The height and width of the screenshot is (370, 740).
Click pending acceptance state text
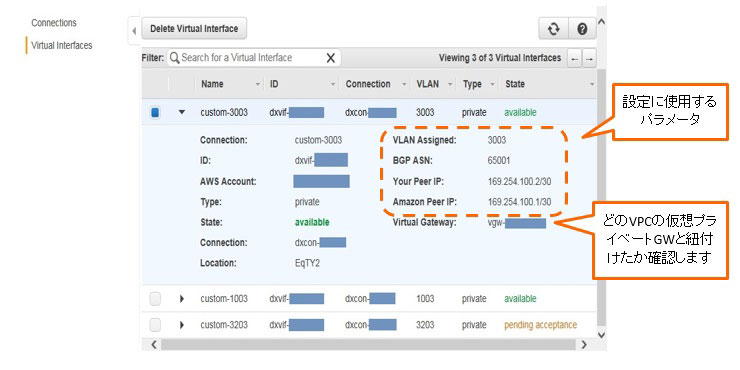540,325
